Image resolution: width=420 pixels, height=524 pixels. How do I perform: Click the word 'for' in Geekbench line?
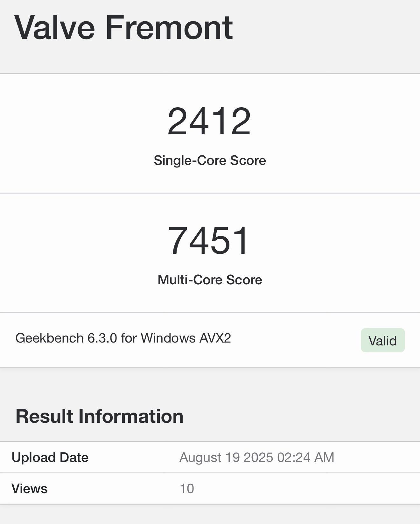129,338
